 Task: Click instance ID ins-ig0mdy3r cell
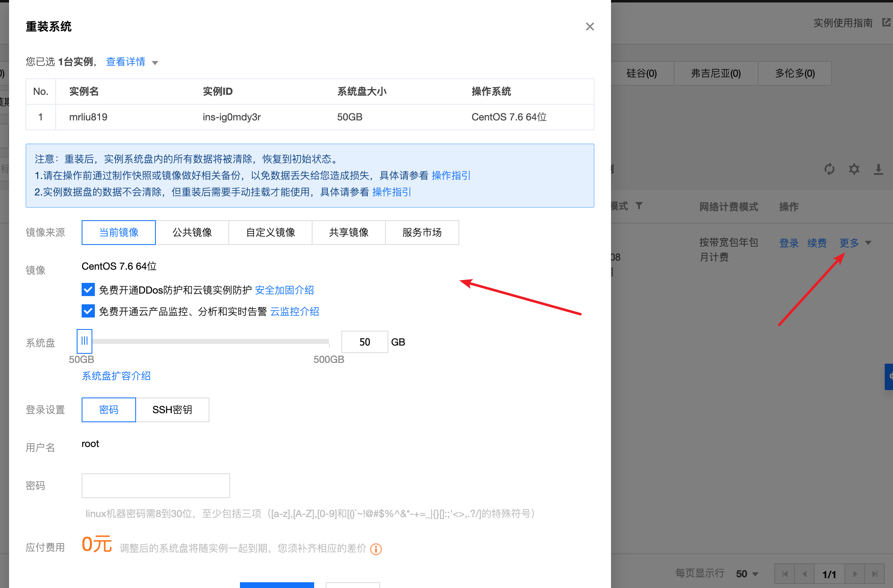click(232, 117)
